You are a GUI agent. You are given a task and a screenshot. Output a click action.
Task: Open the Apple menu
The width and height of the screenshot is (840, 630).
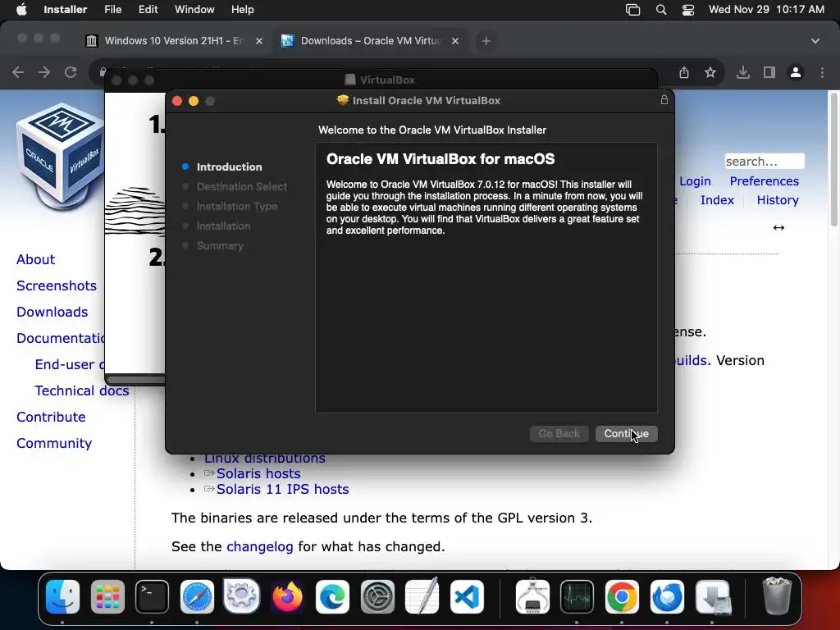point(21,10)
